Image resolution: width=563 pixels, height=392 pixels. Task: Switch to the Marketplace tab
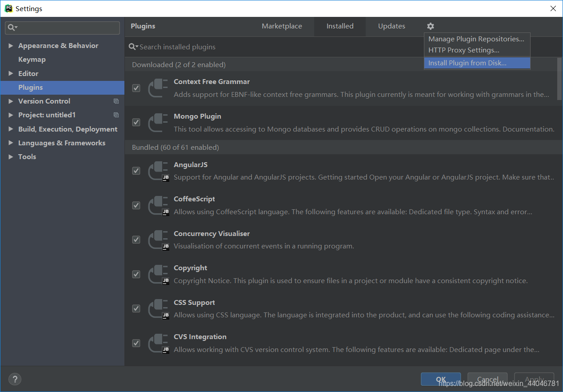click(x=282, y=26)
